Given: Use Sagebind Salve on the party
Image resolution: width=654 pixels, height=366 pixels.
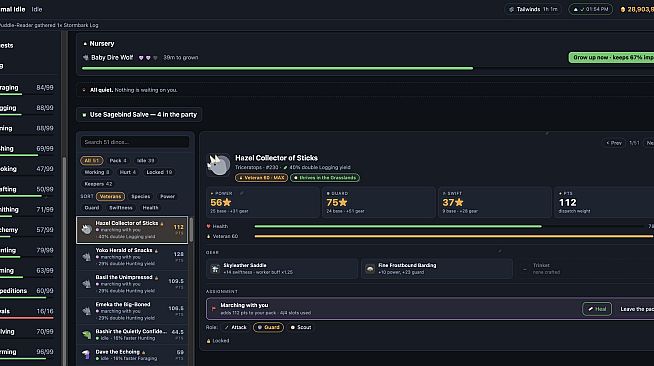Looking at the screenshot, I should 140,115.
